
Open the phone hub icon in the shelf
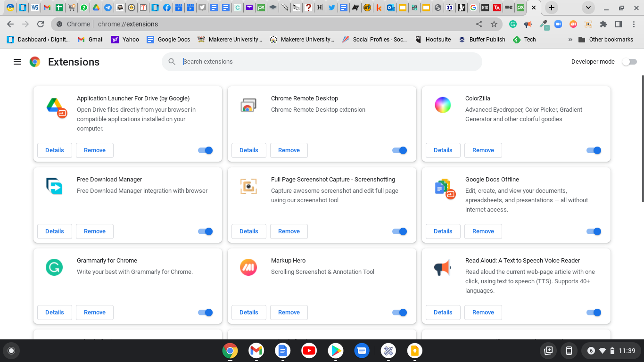coord(569,351)
